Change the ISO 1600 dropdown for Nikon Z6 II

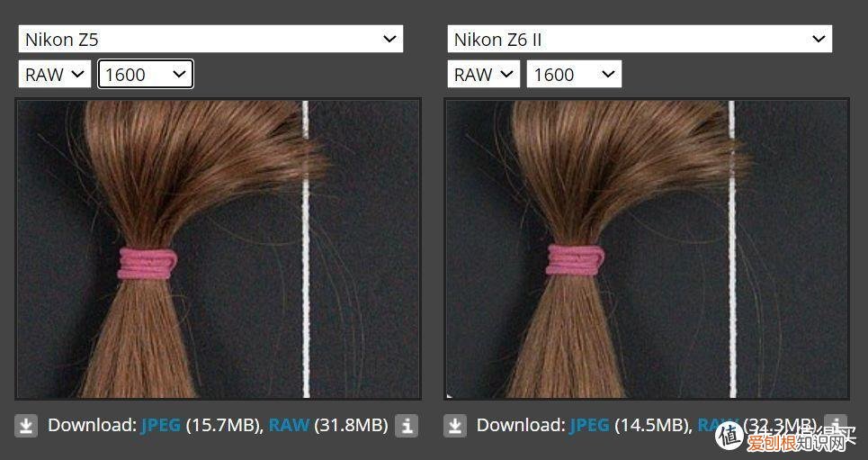coord(575,75)
